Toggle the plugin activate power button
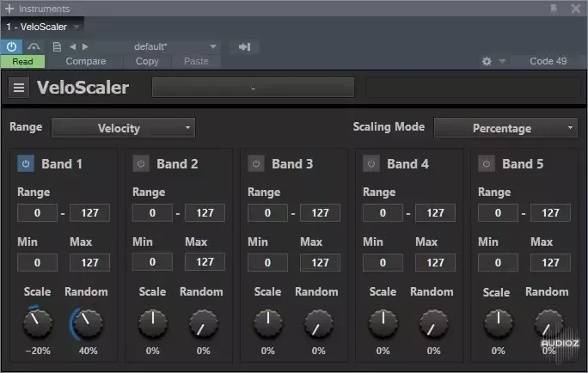 (12, 47)
